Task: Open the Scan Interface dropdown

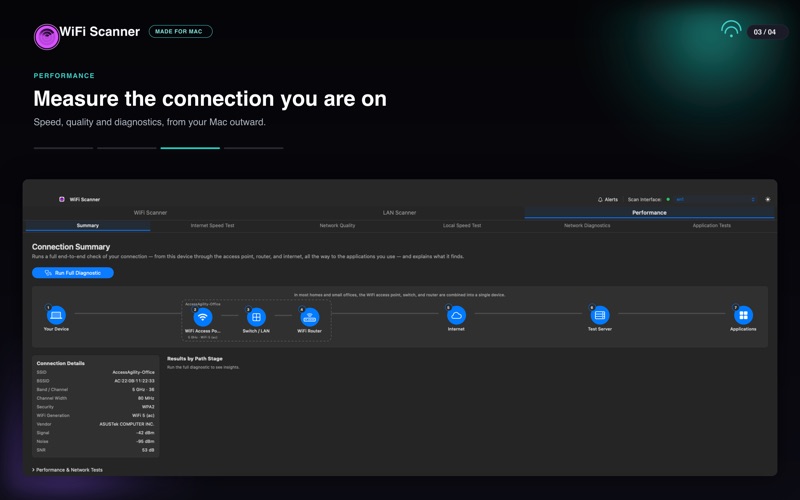Action: [715, 199]
